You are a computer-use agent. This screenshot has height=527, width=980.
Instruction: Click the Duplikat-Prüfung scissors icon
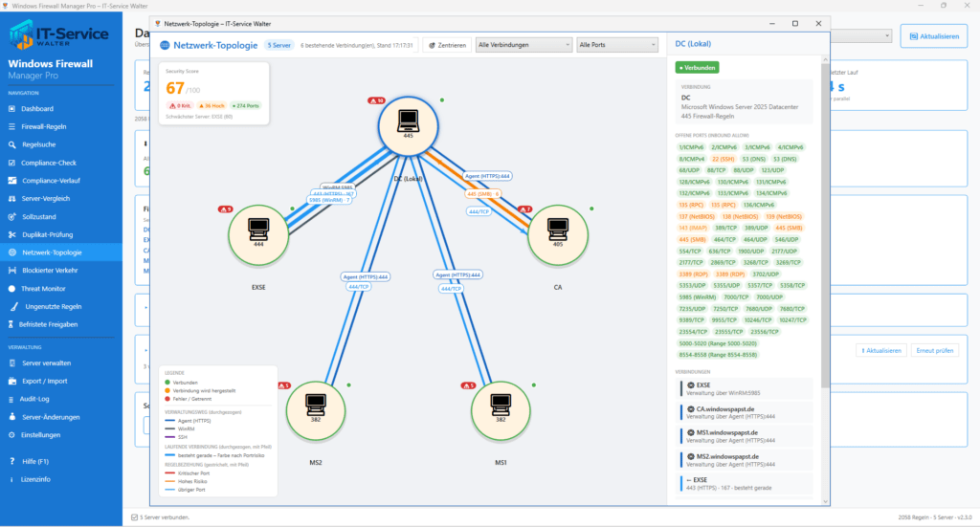(x=11, y=234)
